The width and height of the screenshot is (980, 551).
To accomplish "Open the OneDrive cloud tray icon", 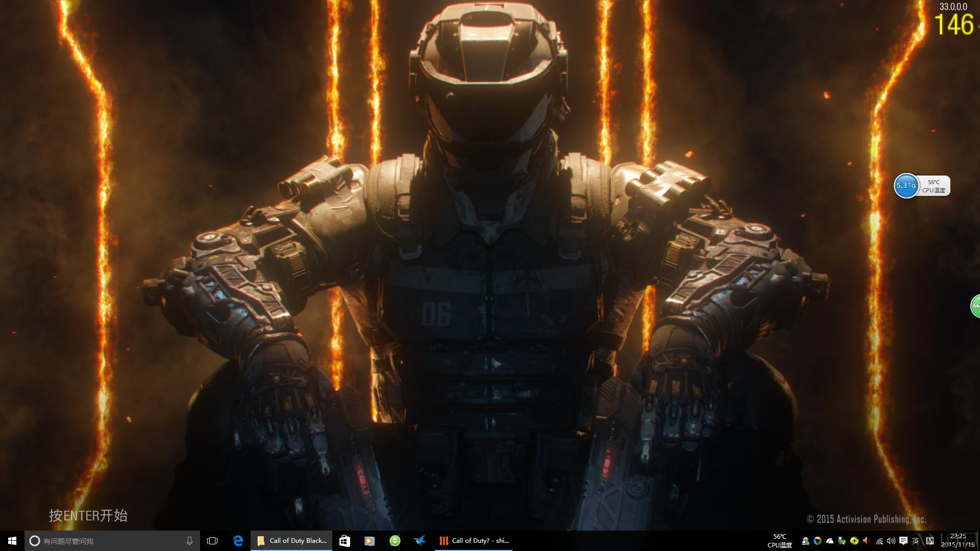I will tap(830, 541).
